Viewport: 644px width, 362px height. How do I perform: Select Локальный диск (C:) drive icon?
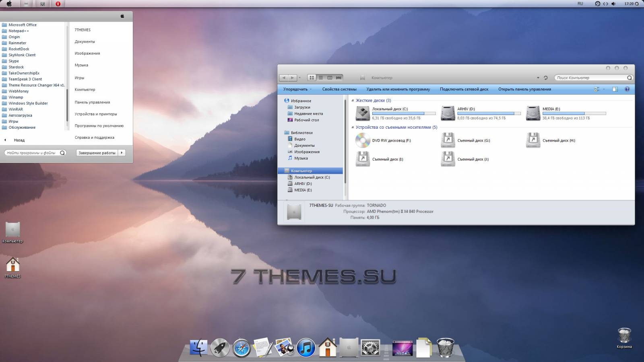(363, 113)
